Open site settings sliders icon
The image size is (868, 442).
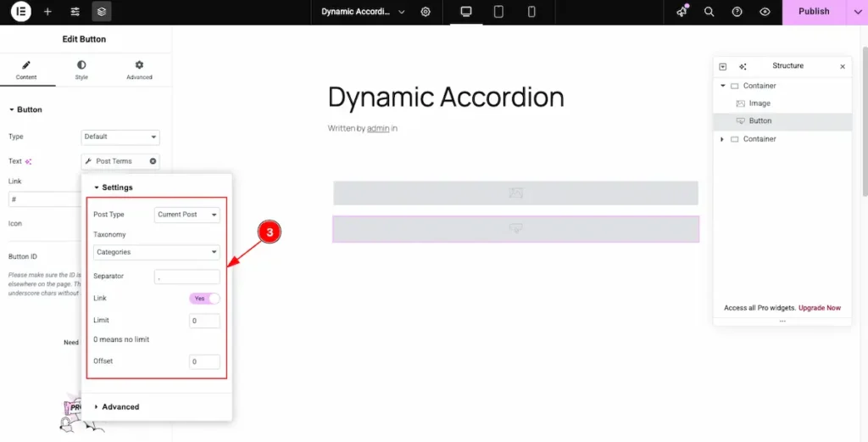[75, 12]
